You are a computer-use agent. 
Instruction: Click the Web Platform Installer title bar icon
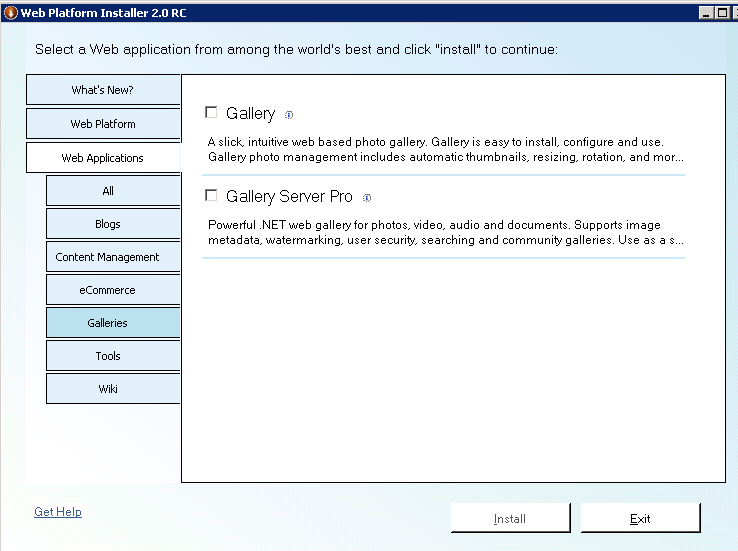(10, 13)
